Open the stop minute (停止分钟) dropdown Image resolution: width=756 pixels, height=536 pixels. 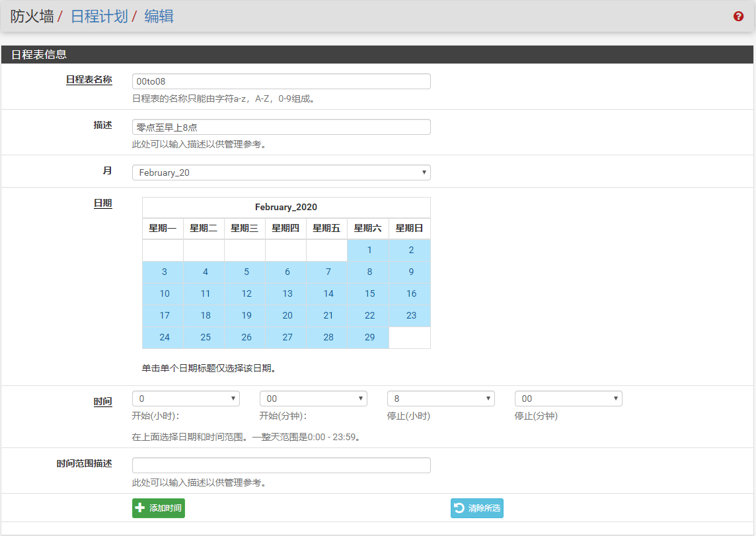tap(568, 399)
